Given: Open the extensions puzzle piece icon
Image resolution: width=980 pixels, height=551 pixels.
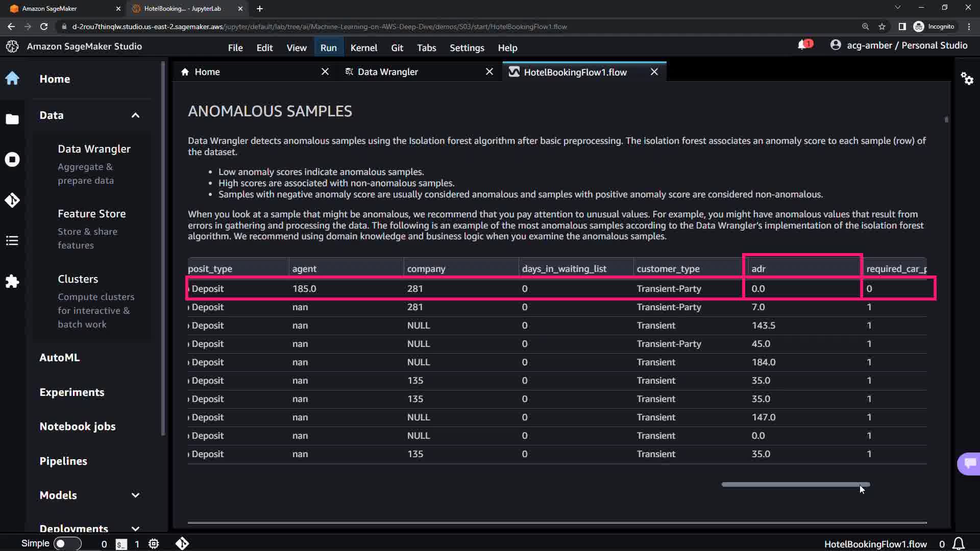Looking at the screenshot, I should click(x=12, y=281).
